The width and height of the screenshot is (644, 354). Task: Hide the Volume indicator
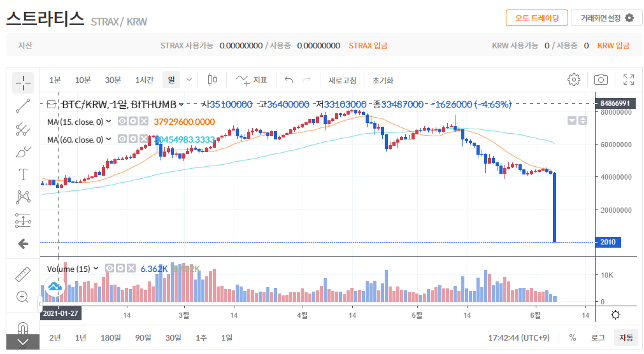(110, 268)
